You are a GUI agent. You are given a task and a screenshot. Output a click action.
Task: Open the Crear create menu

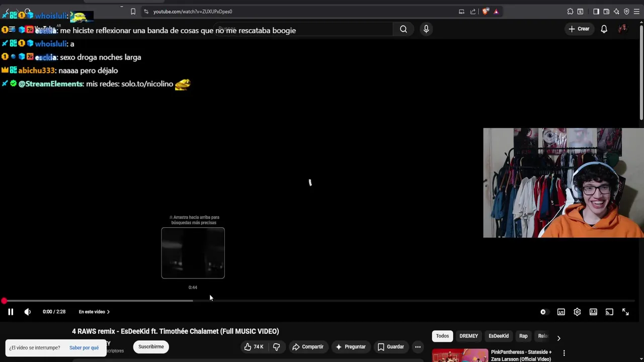click(579, 29)
